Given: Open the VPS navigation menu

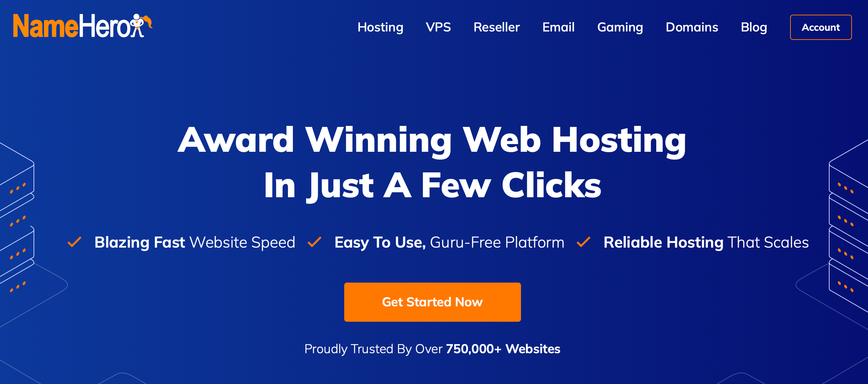Looking at the screenshot, I should (x=439, y=27).
